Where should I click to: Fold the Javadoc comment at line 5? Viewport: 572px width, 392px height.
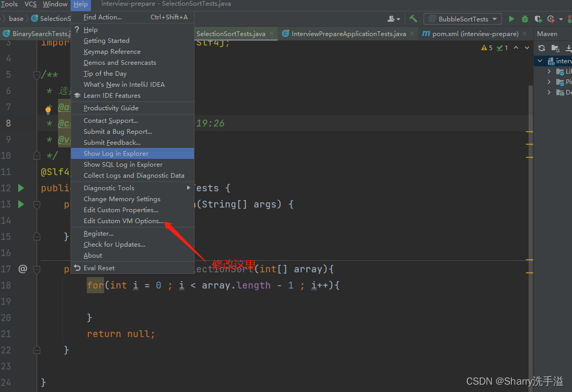click(37, 75)
